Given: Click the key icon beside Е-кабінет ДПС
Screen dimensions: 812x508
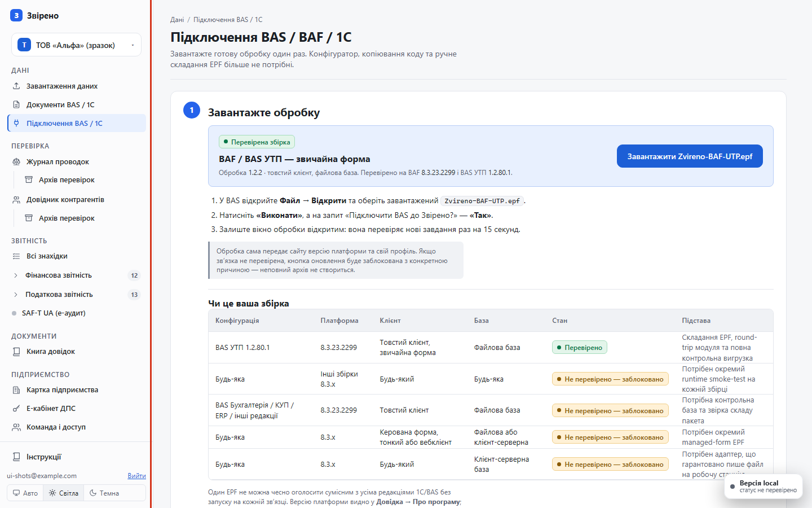Looking at the screenshot, I should [x=17, y=409].
